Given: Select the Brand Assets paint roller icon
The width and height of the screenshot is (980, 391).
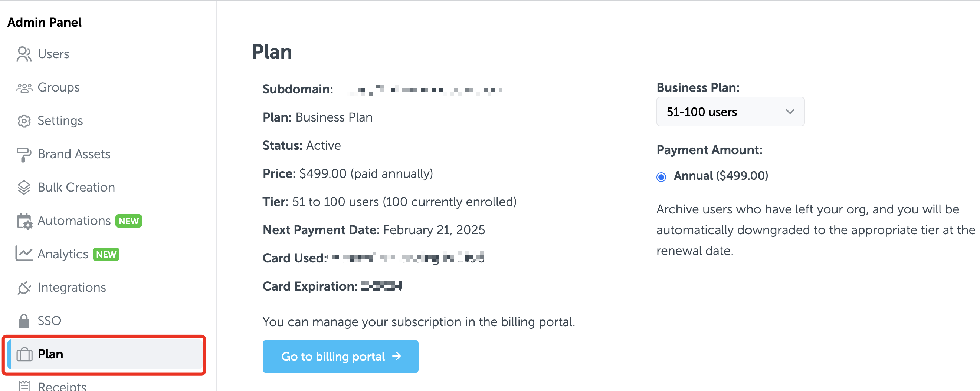Looking at the screenshot, I should (x=24, y=155).
